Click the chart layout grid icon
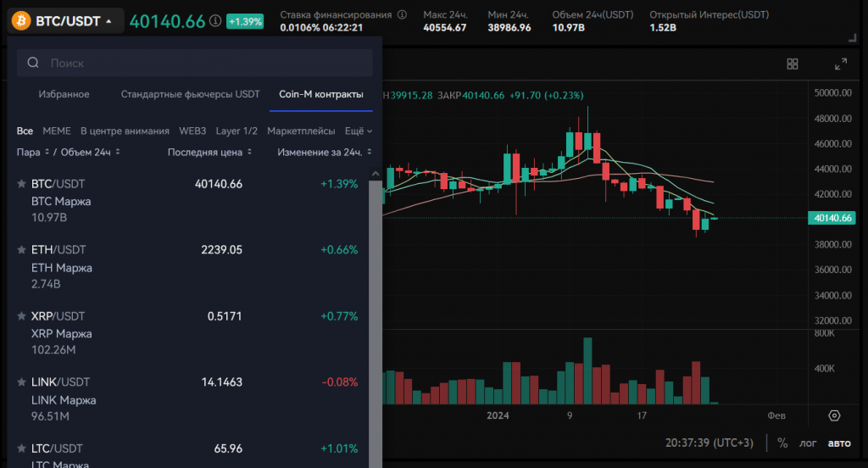The height and width of the screenshot is (468, 868). 793,64
